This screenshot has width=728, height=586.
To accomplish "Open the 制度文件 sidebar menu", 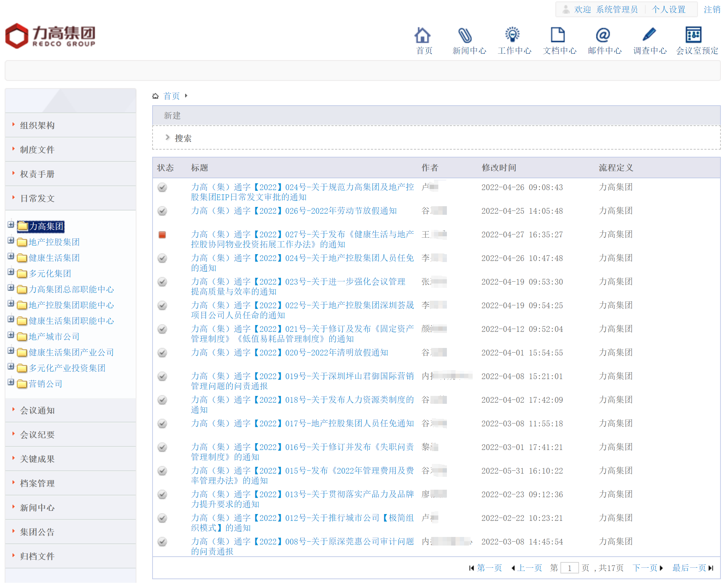I will [71, 150].
